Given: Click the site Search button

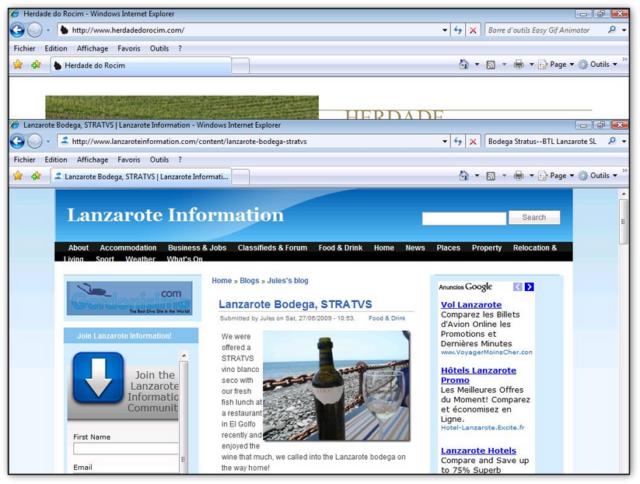Looking at the screenshot, I should click(534, 218).
